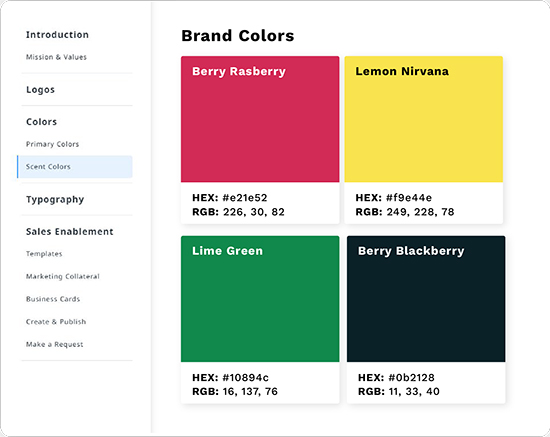
Task: Select the highlighted Scent Colors item
Action: tap(75, 167)
